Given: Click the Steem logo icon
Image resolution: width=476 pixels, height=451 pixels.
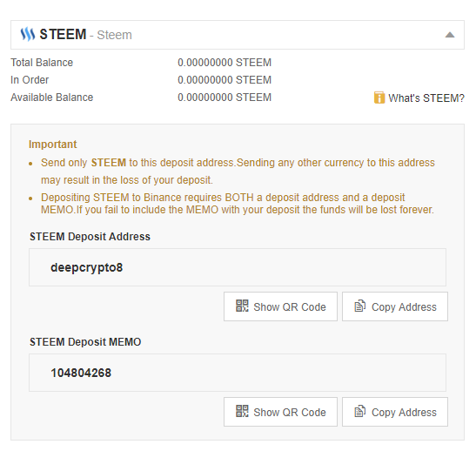Looking at the screenshot, I should (x=28, y=34).
